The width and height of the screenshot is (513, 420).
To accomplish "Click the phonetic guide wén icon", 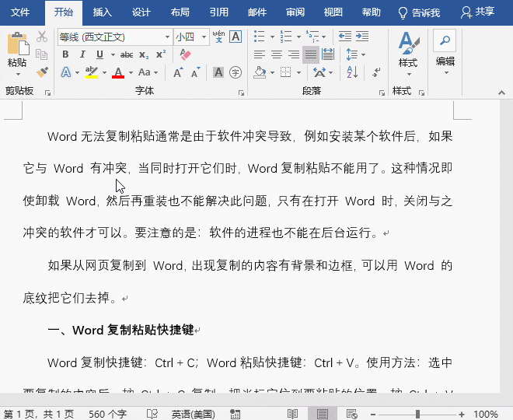I will tap(218, 37).
